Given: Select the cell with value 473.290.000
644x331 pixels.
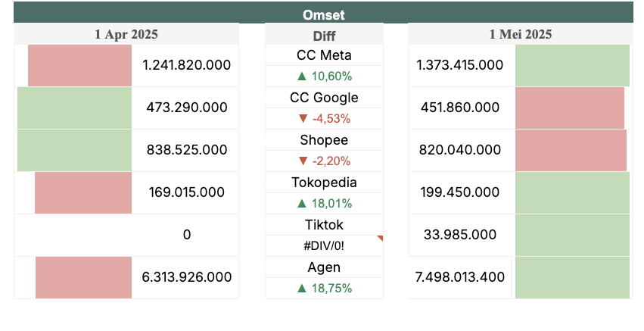Looking at the screenshot, I should click(186, 108).
